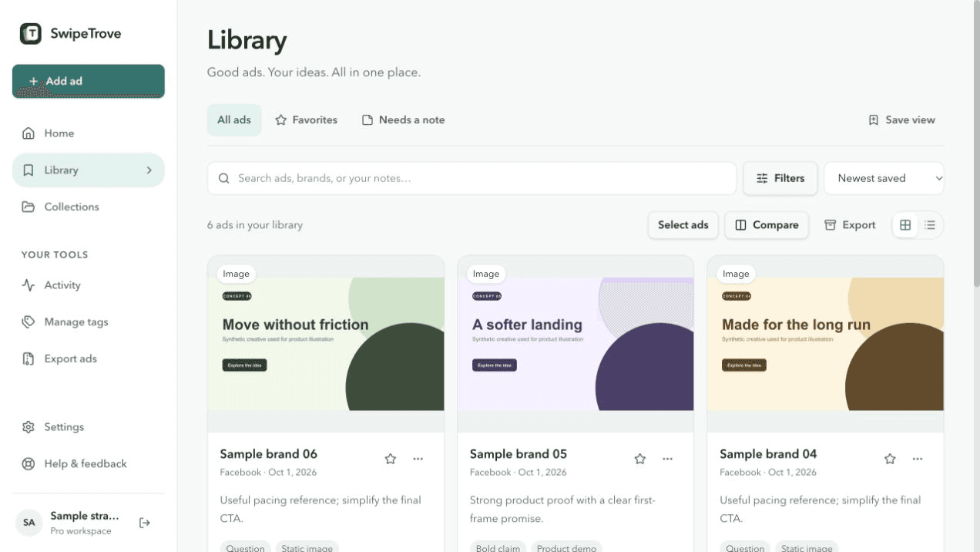Open the A softer landing ad thumbnail
Viewport: 980px width, 552px height.
point(576,344)
